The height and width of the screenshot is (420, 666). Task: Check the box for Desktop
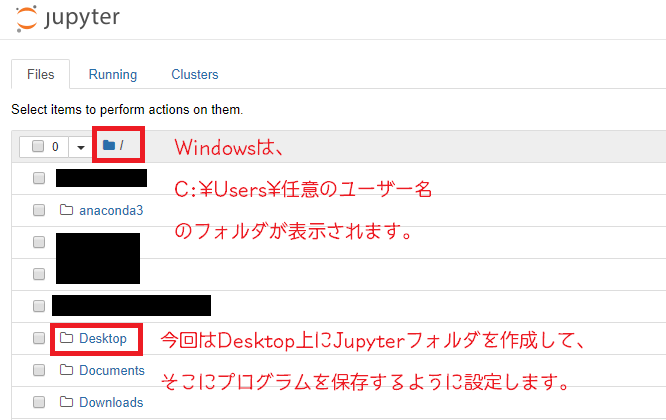tap(39, 338)
